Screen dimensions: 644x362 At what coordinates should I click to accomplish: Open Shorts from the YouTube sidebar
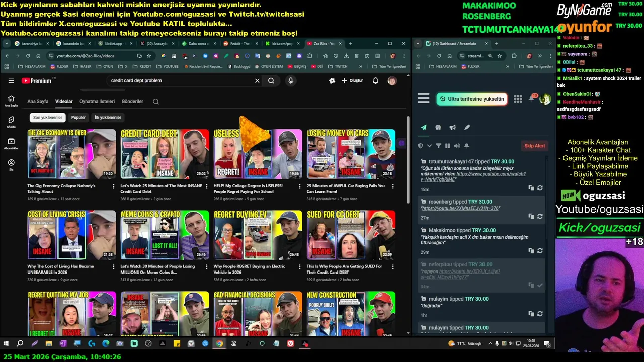click(x=11, y=122)
